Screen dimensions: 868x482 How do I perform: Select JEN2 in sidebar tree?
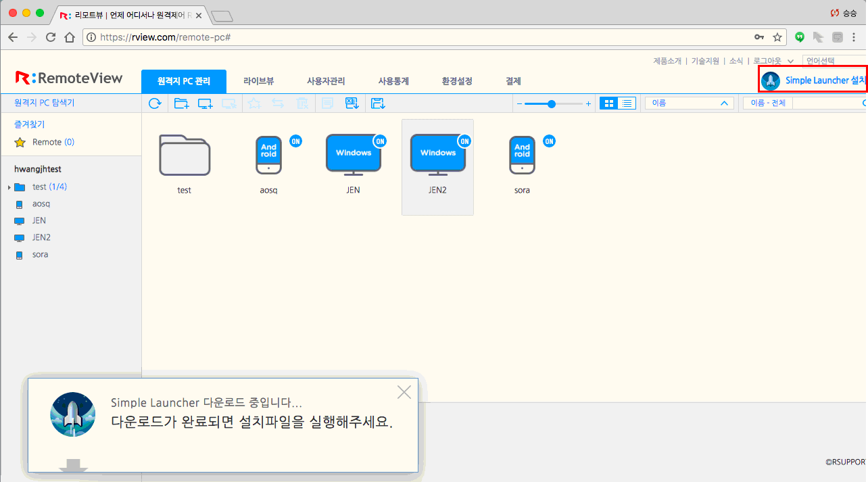[41, 237]
